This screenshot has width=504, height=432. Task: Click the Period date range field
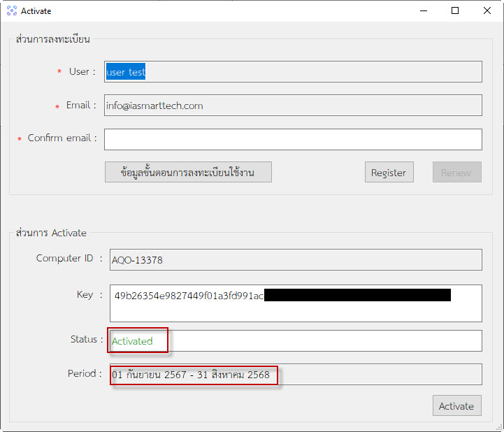click(296, 375)
